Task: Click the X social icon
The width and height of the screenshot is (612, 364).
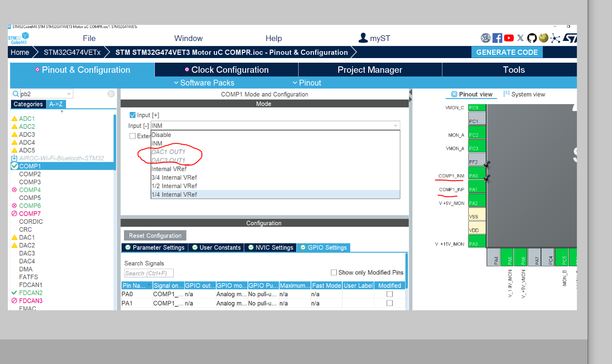Action: click(x=520, y=38)
